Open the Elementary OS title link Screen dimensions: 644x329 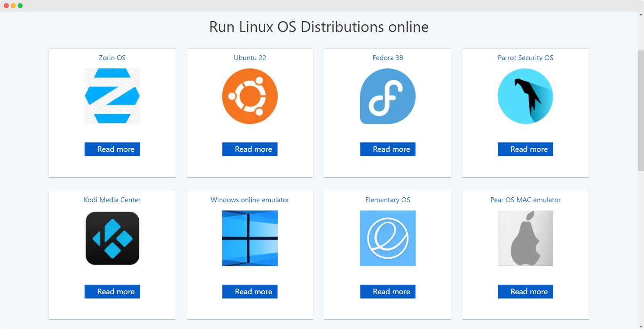pos(388,200)
